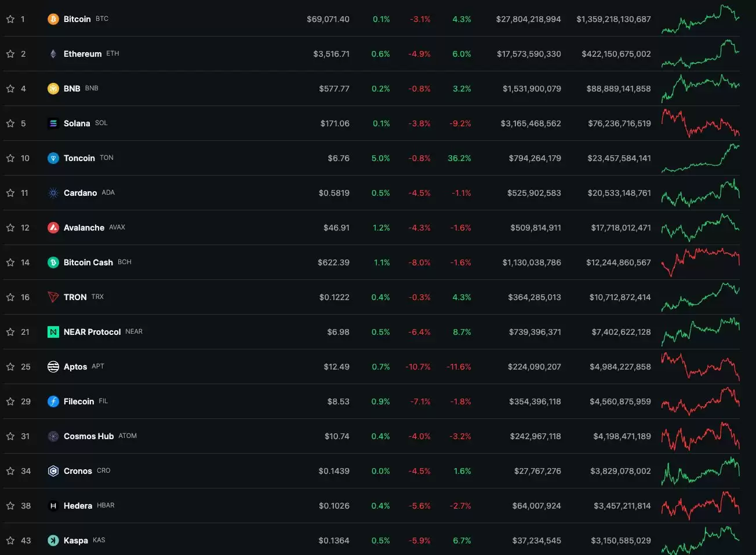Open the Bitcoin Cash coin link
Viewport: 756px width, 555px height.
88,262
